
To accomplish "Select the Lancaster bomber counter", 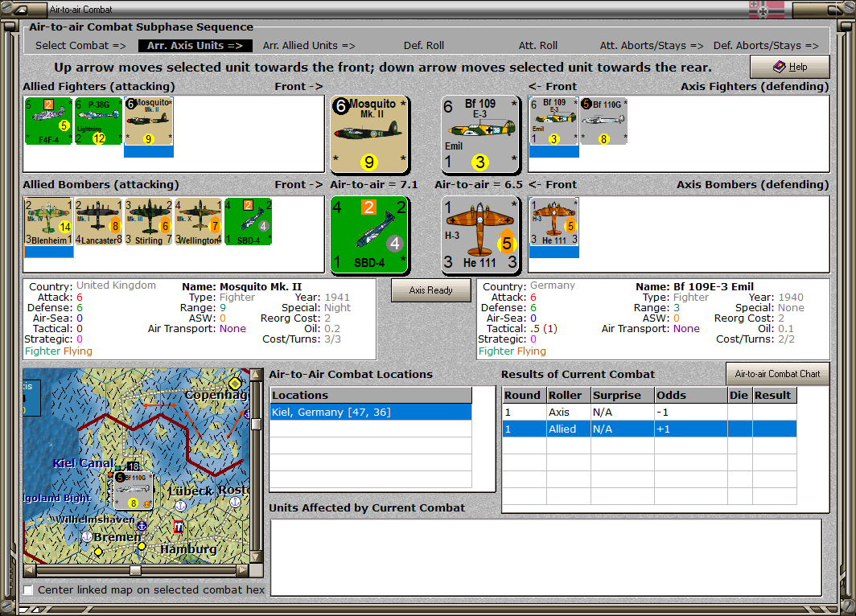I will pos(98,221).
